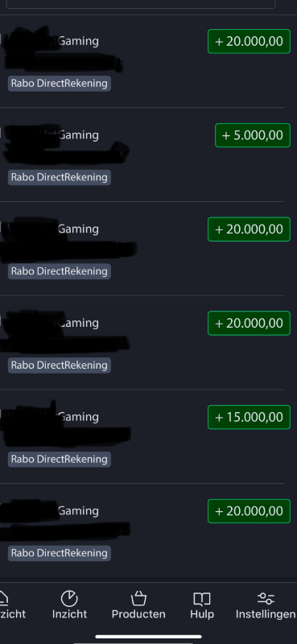Viewport: 297px width, 644px height.
Task: Select Rabo DirectRekening tag under the 5.000,00 transaction
Action: pyautogui.click(x=59, y=177)
